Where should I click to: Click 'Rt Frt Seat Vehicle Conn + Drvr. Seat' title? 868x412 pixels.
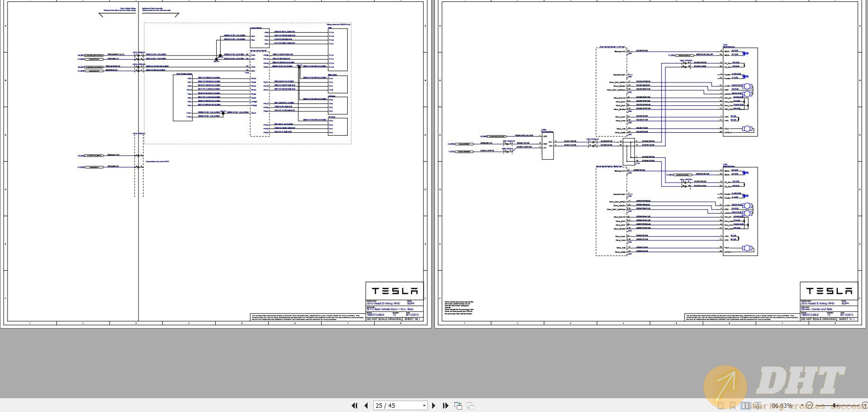389,309
